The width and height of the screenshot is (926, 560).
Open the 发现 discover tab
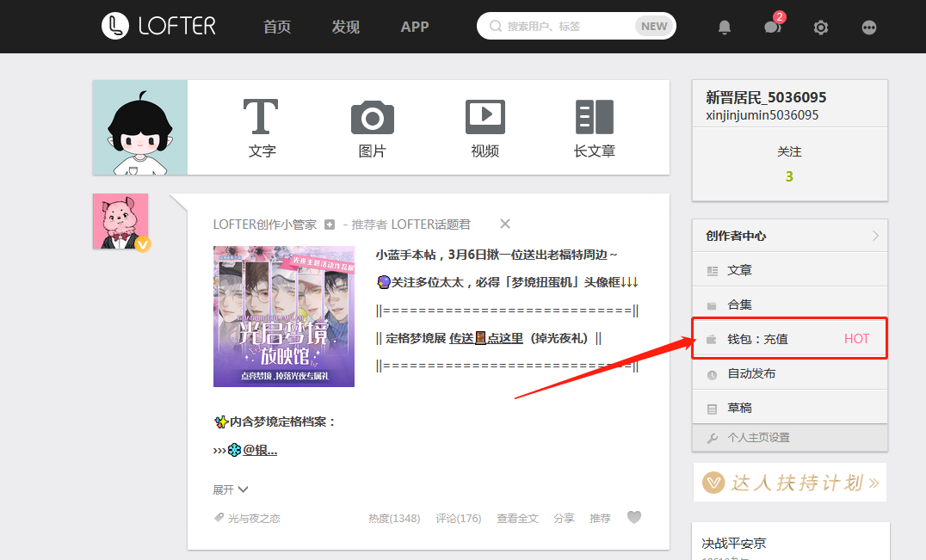(345, 27)
